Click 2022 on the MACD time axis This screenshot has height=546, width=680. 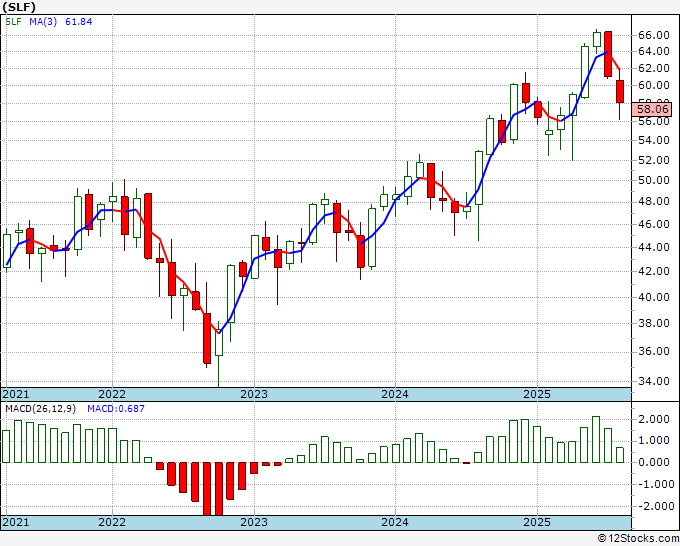click(x=112, y=522)
